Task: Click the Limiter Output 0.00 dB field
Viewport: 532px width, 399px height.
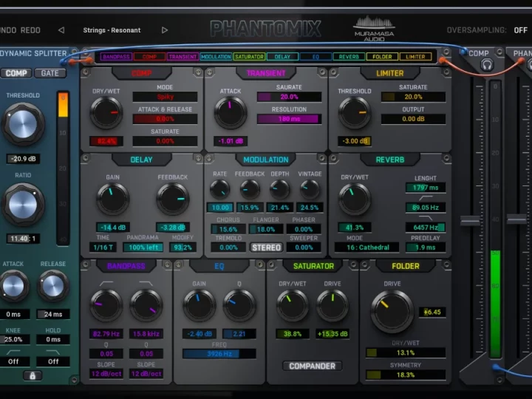Action: point(413,119)
